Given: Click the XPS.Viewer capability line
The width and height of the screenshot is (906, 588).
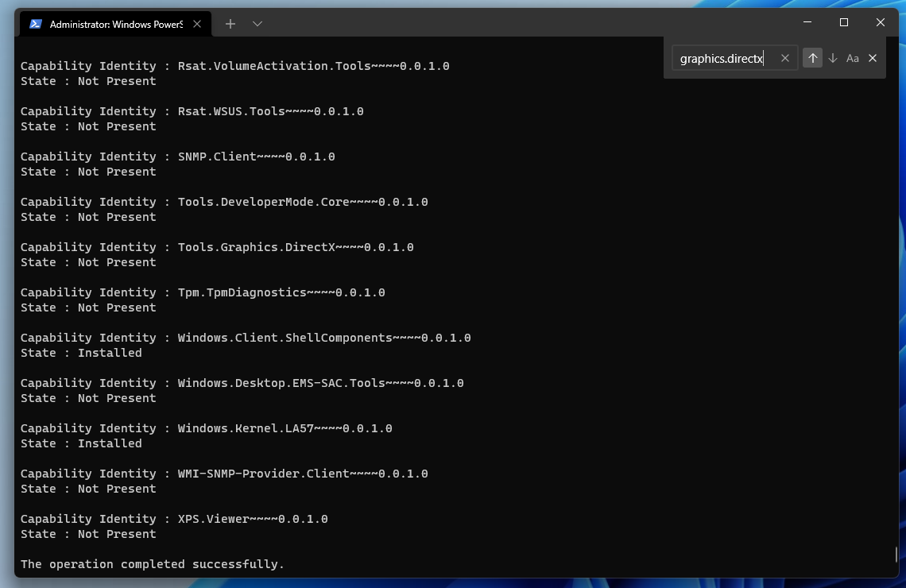Looking at the screenshot, I should pyautogui.click(x=174, y=519).
